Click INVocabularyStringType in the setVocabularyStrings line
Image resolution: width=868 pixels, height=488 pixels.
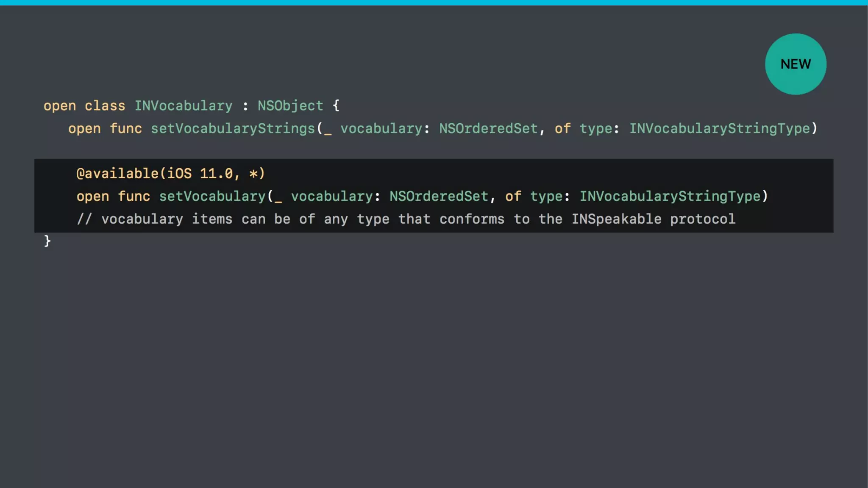[719, 128]
